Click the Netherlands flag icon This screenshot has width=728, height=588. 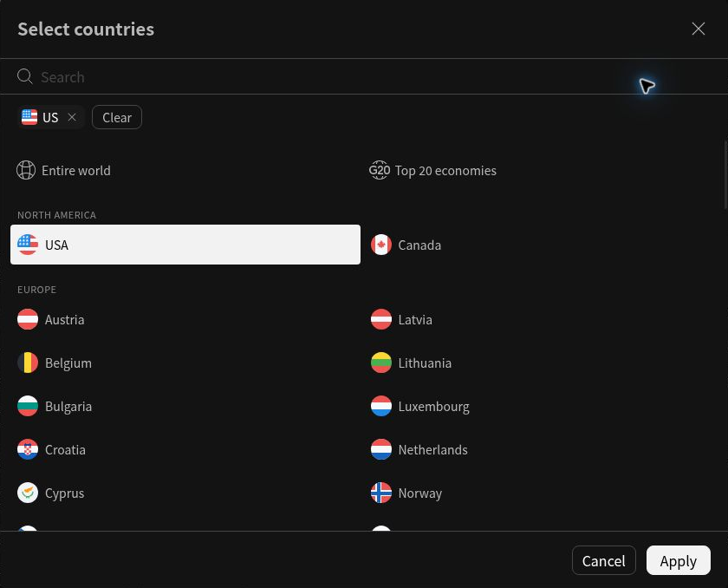[x=381, y=449]
